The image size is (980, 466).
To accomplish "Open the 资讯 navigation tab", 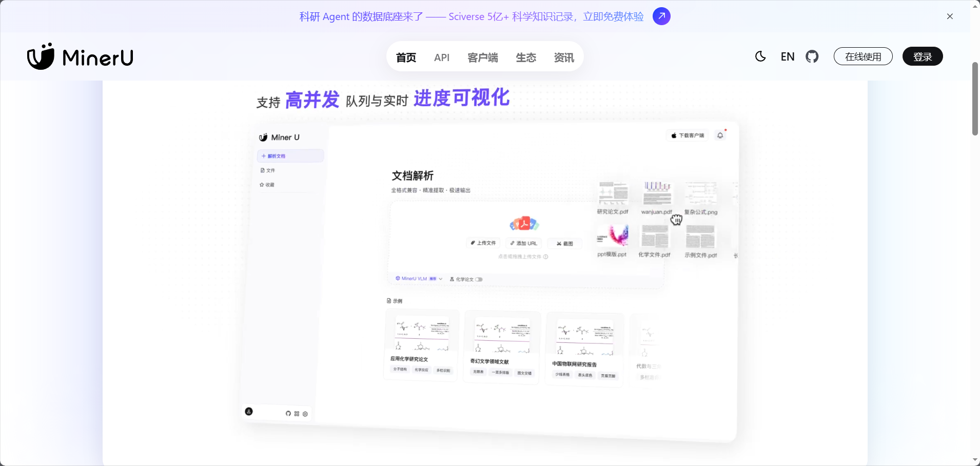I will click(564, 57).
